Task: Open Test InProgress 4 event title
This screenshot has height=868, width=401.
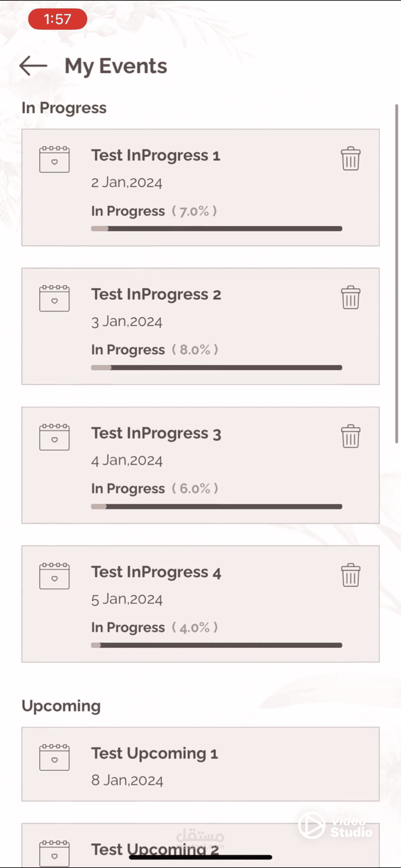Action: 156,572
